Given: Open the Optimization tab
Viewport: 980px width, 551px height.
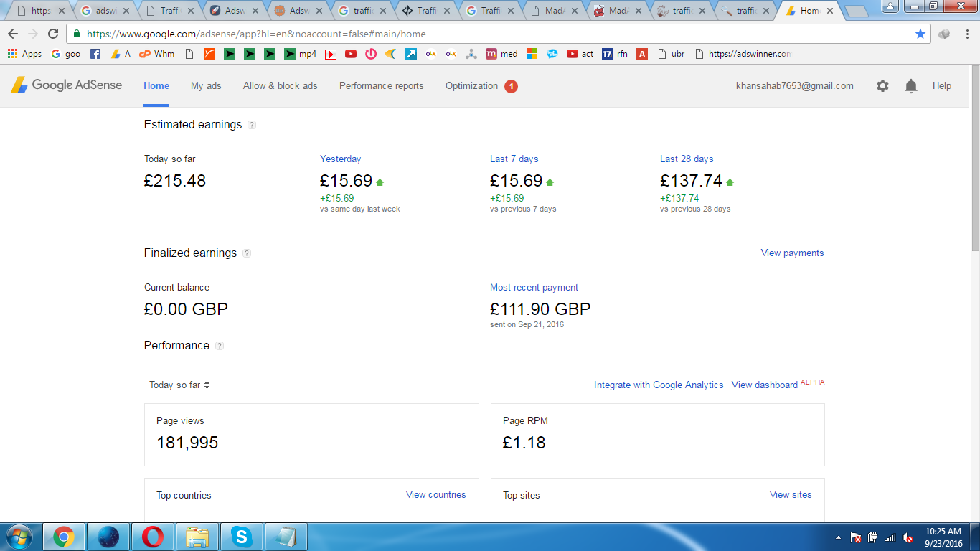Looking at the screenshot, I should (x=471, y=85).
